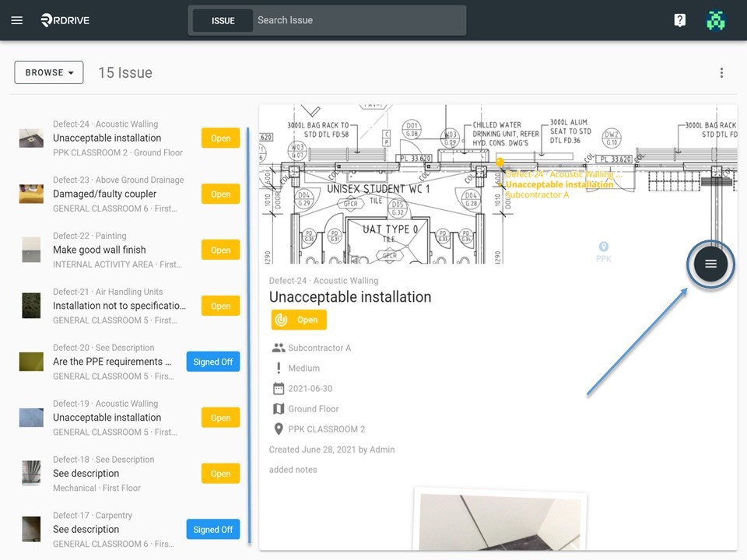Click 'Subcontractor A' in details
The image size is (747, 560).
pos(319,348)
